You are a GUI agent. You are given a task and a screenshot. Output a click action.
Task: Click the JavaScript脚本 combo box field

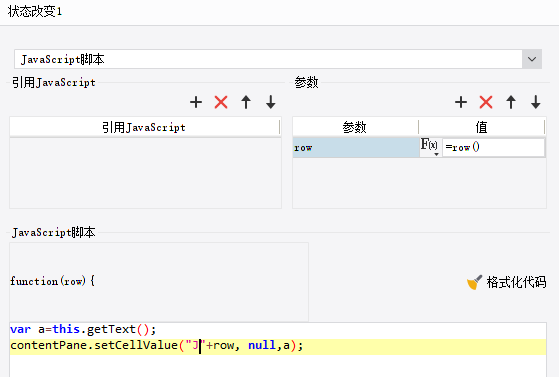pos(268,59)
